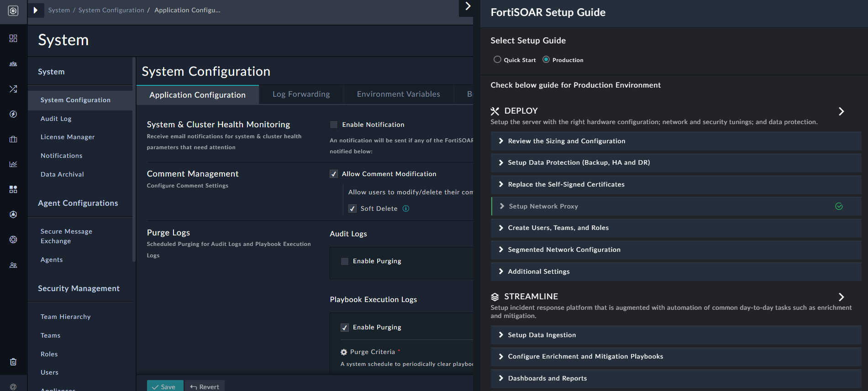This screenshot has height=391, width=868.
Task: Open Audit Log menu item
Action: pyautogui.click(x=56, y=119)
